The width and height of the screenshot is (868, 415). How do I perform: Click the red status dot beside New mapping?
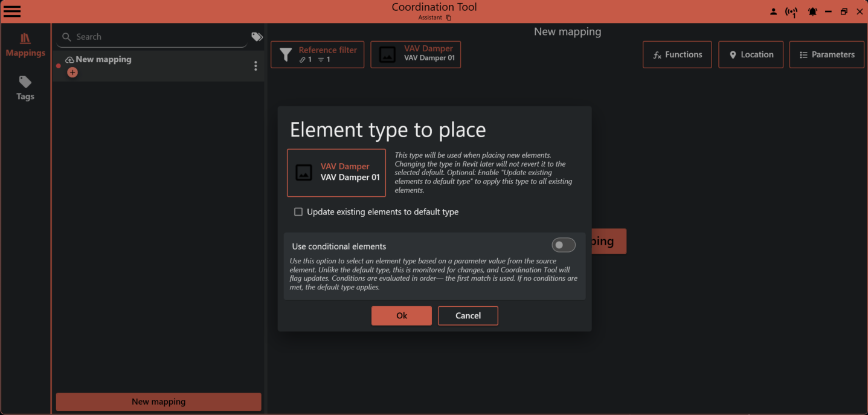(x=58, y=65)
